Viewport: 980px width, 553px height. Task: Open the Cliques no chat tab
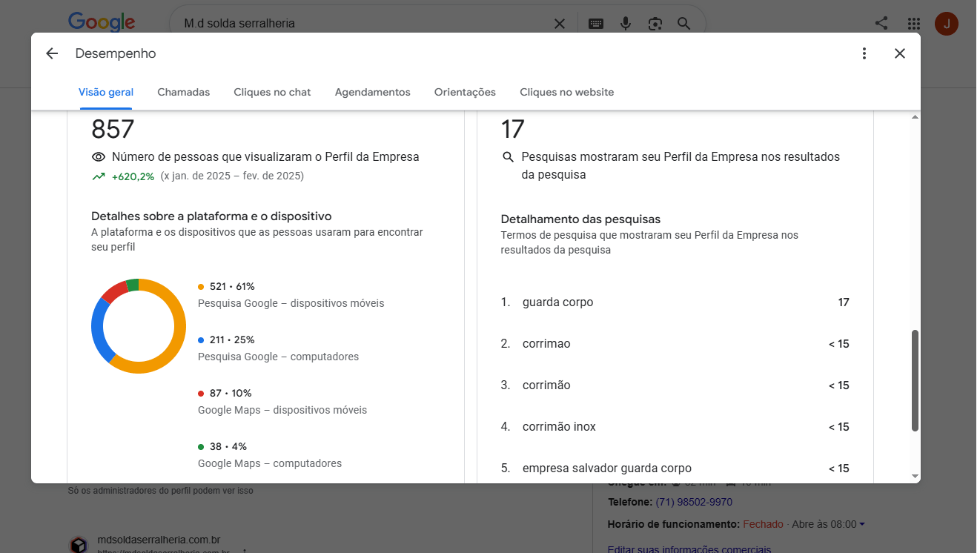[x=272, y=92]
